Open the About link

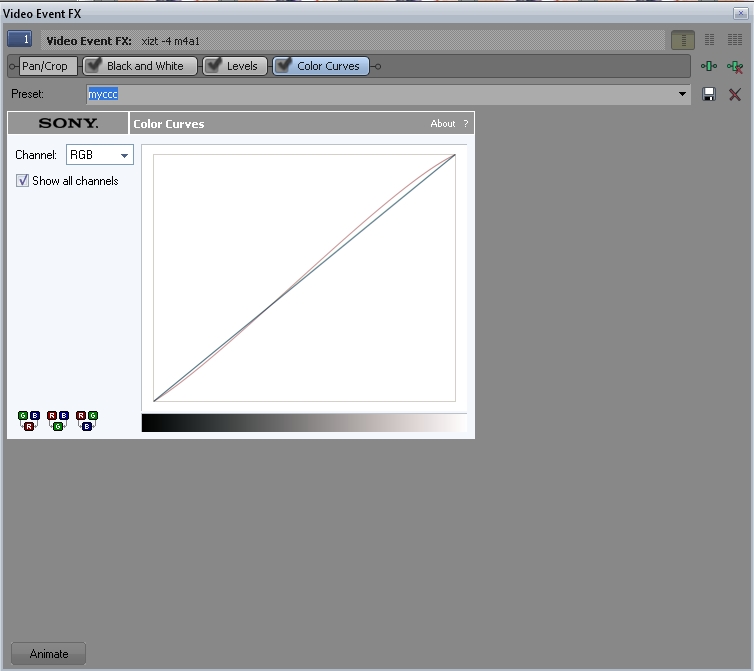pyautogui.click(x=442, y=124)
